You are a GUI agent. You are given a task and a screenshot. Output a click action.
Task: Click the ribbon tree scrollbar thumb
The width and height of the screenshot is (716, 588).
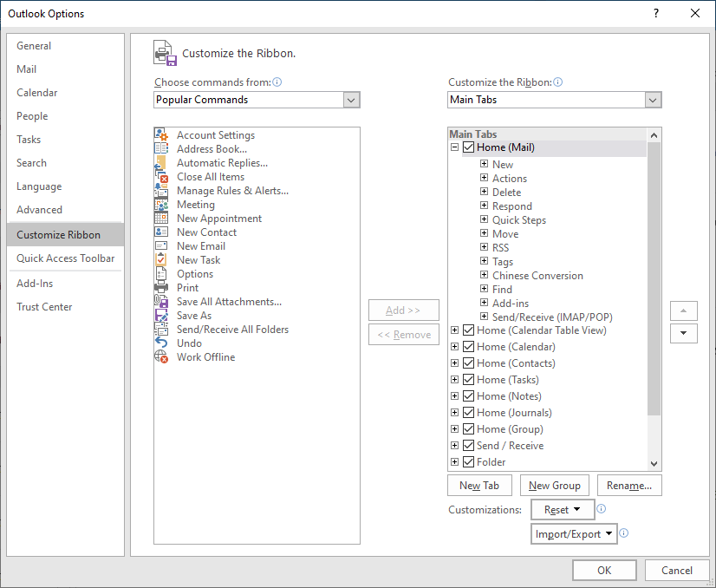pos(654,278)
